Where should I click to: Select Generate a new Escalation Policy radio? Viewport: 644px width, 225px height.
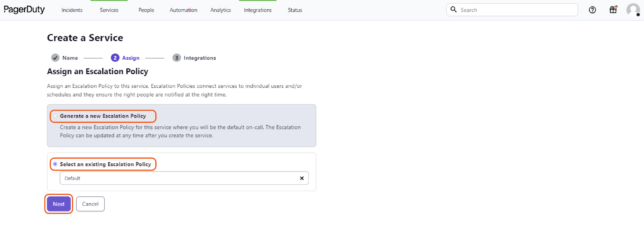[55, 116]
